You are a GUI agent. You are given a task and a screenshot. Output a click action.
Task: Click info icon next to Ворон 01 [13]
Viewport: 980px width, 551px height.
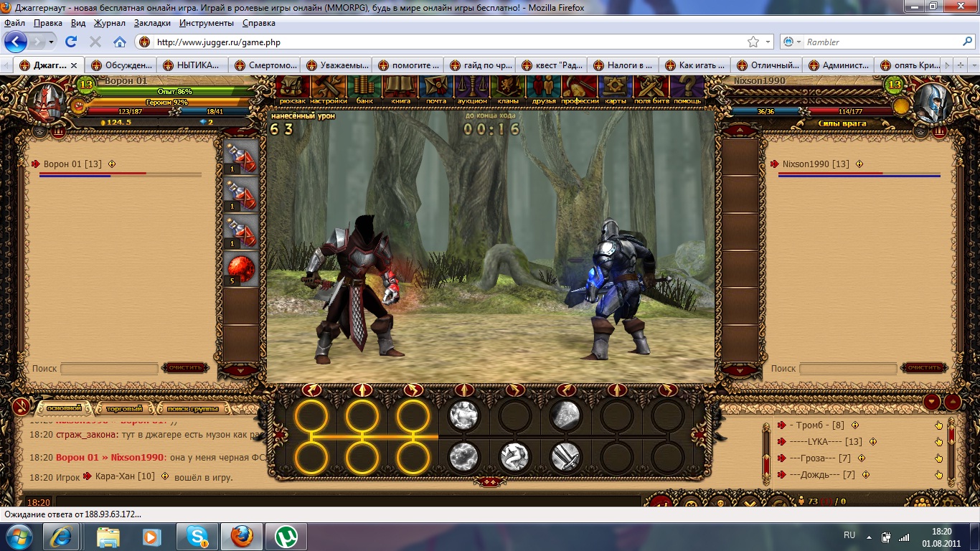tap(111, 164)
